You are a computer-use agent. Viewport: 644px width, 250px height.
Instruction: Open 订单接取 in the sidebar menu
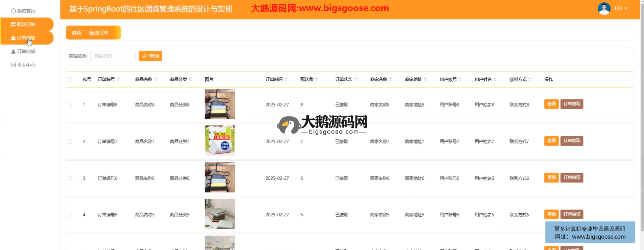point(26,38)
